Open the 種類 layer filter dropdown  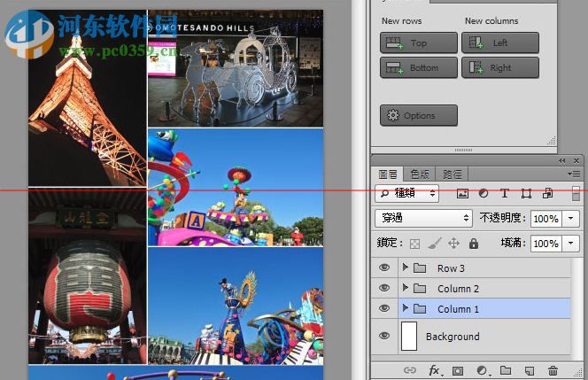(406, 193)
